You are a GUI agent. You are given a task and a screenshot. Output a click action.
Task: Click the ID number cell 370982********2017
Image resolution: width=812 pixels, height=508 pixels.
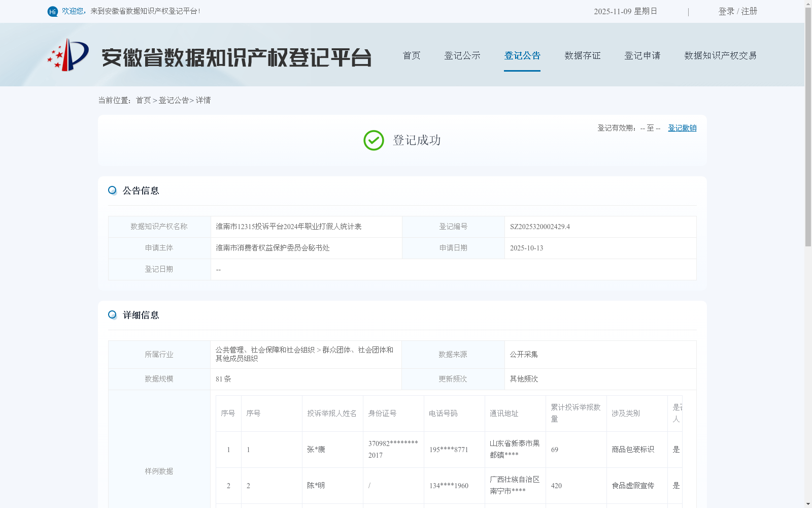tap(393, 449)
